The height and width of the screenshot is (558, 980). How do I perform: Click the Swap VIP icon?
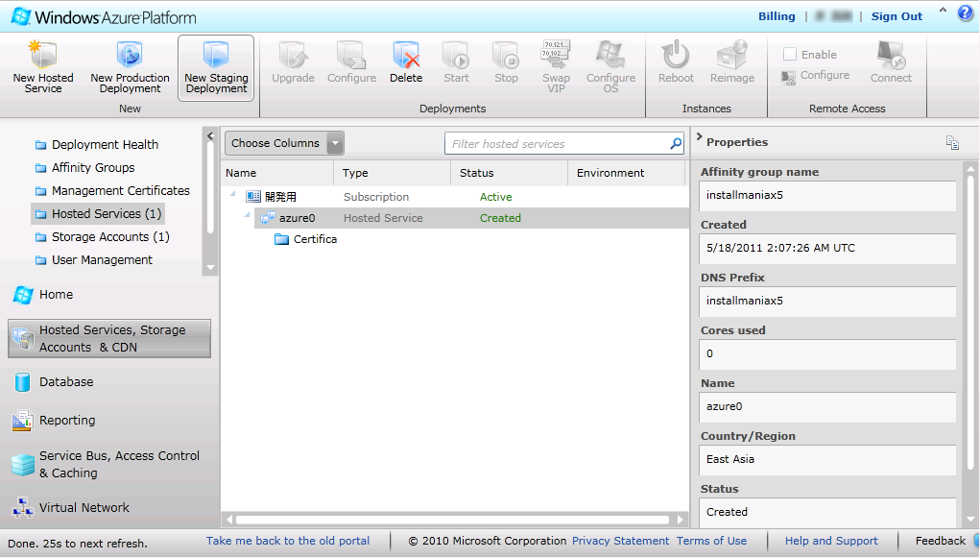(x=556, y=67)
